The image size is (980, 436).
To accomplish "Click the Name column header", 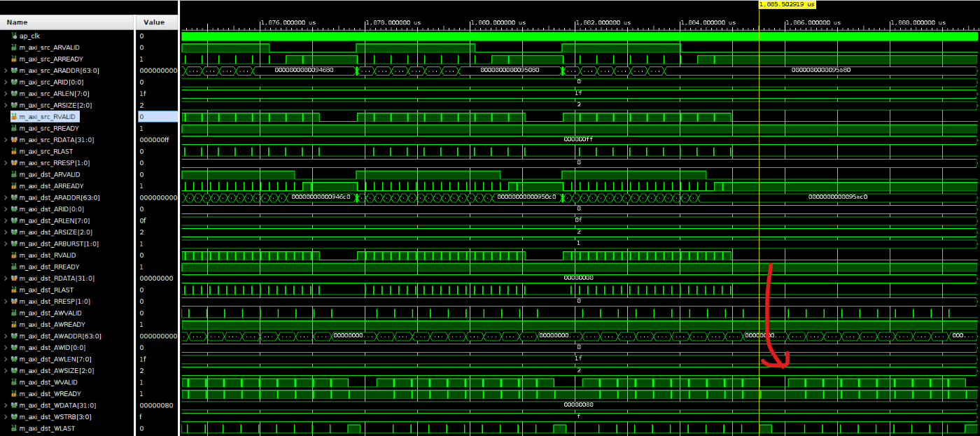I will [67, 22].
